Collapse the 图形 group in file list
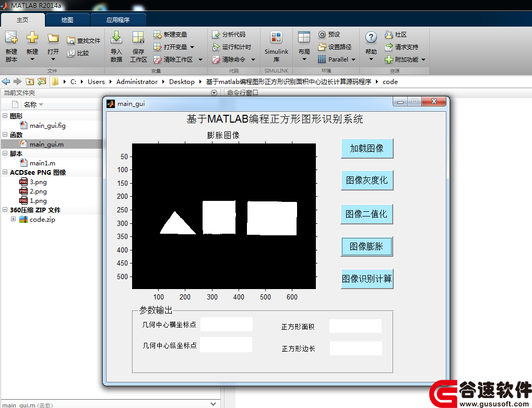532x408 pixels. pos(5,115)
